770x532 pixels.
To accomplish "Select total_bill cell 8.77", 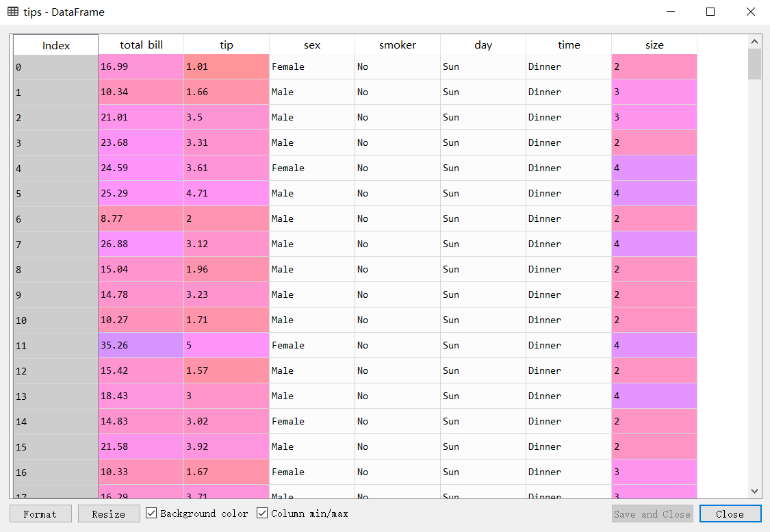I will [x=141, y=218].
